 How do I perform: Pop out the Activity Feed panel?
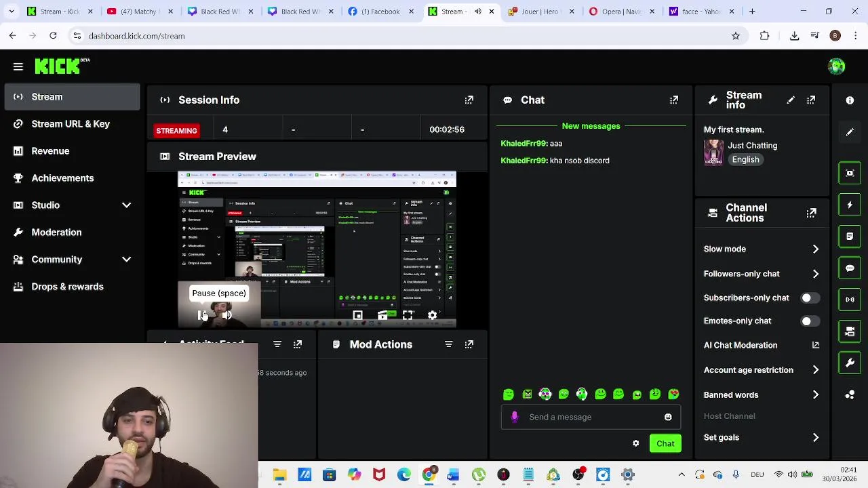coord(298,344)
